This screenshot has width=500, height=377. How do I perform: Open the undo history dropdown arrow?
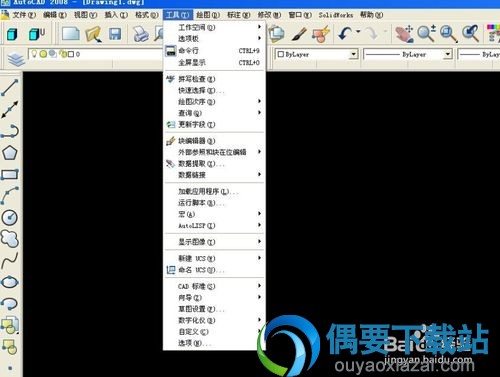click(x=358, y=32)
